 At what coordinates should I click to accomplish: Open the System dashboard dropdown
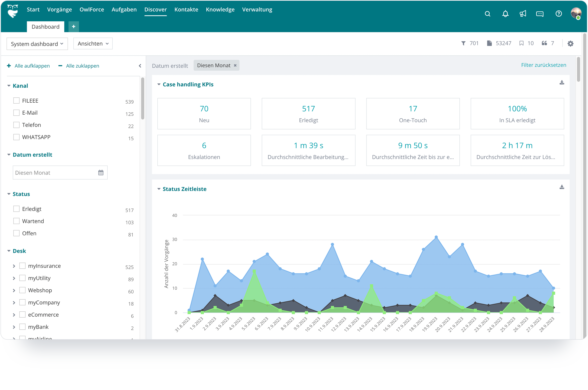(37, 44)
